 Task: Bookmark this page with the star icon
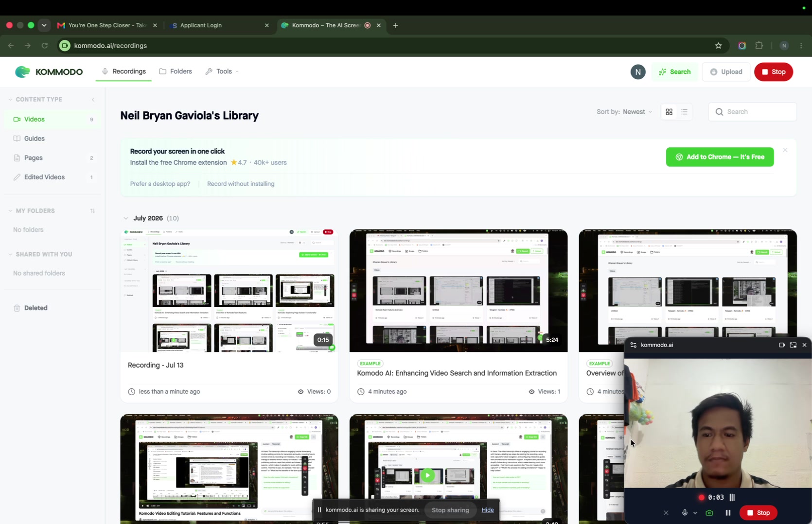coord(718,46)
